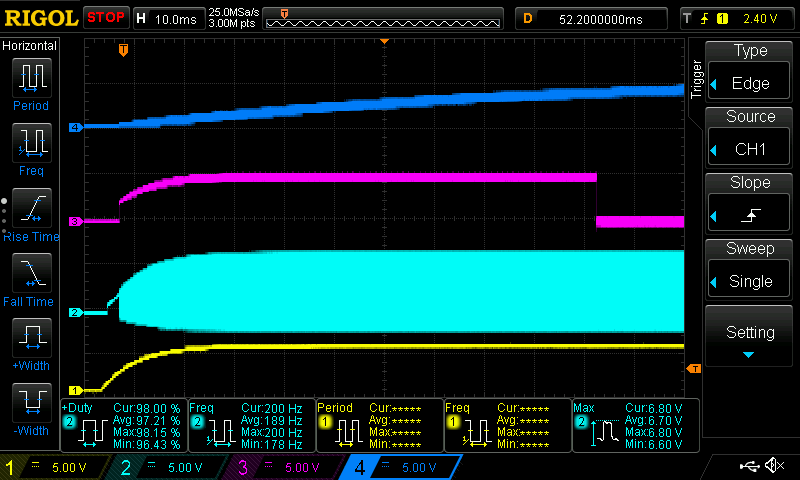Click the trigger rising edge icon in status bar

tap(705, 19)
